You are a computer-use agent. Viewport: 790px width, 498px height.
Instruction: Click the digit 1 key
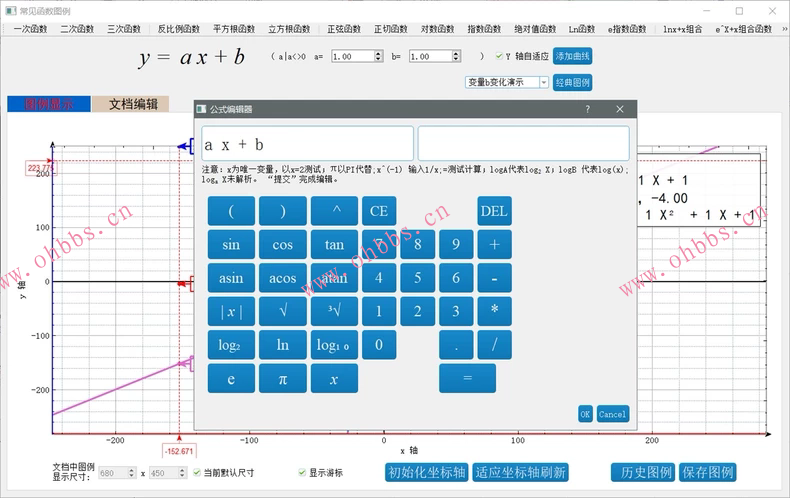379,312
